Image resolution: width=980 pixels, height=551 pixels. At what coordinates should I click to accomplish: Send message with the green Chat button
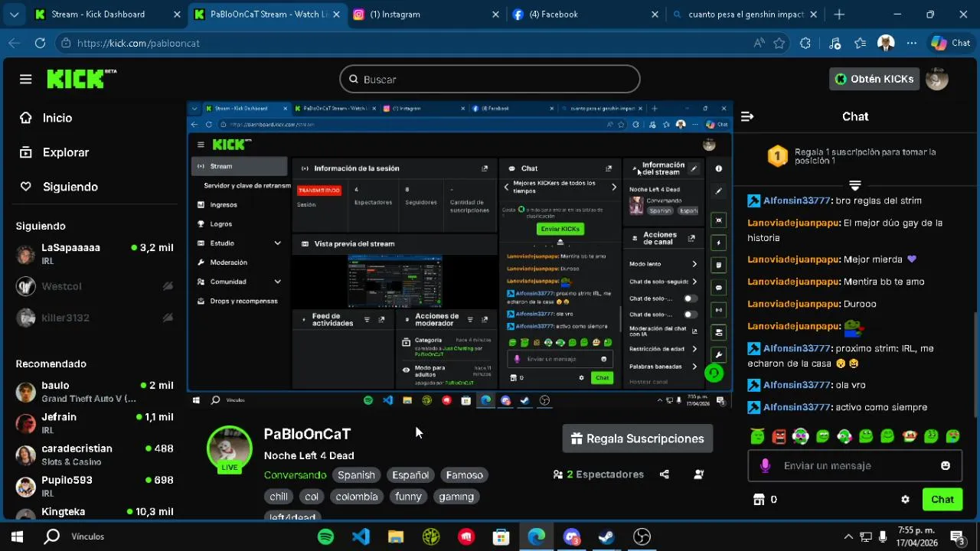[942, 500]
